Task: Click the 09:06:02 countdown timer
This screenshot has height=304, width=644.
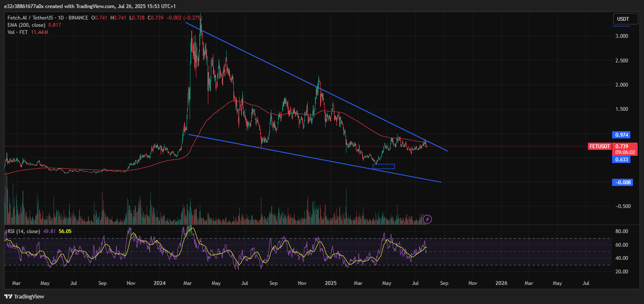Action: tap(625, 152)
